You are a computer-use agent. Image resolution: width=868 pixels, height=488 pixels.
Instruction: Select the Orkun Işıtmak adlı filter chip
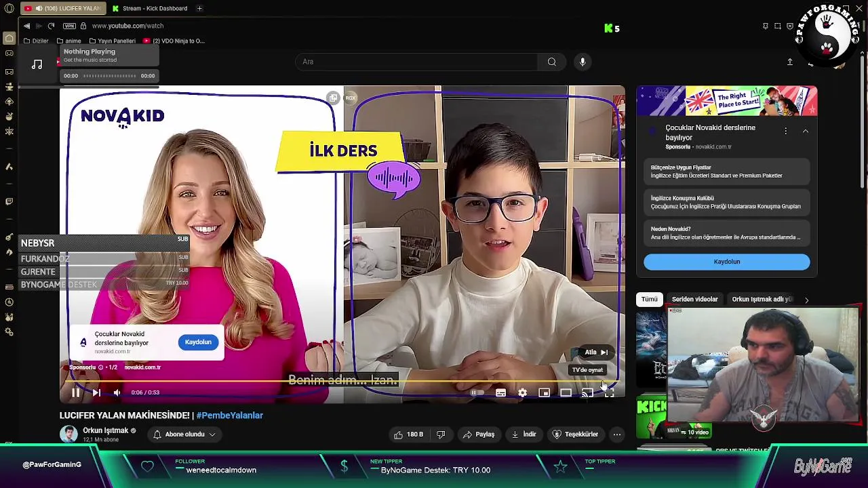click(762, 299)
